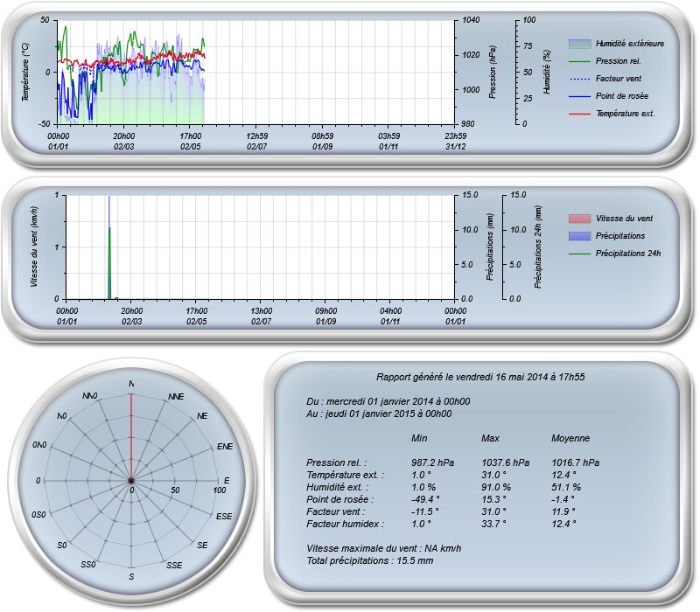This screenshot has height=612, width=700.
Task: Click the ESE label on the wind rose
Action: tap(224, 517)
